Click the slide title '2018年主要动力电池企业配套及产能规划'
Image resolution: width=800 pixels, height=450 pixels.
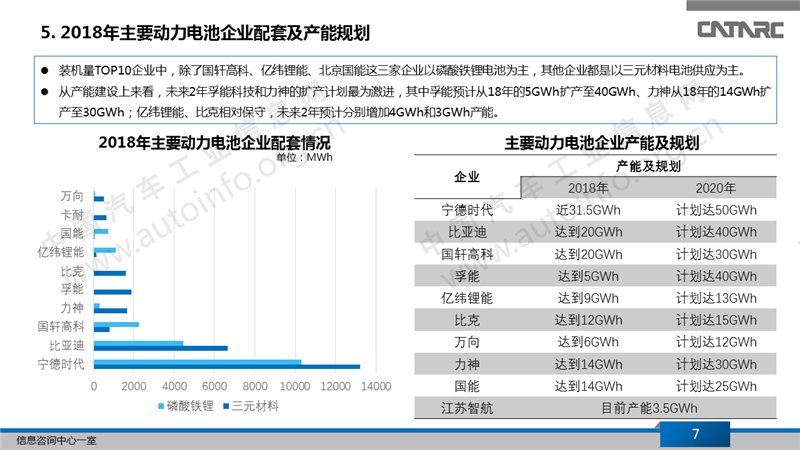[x=215, y=33]
